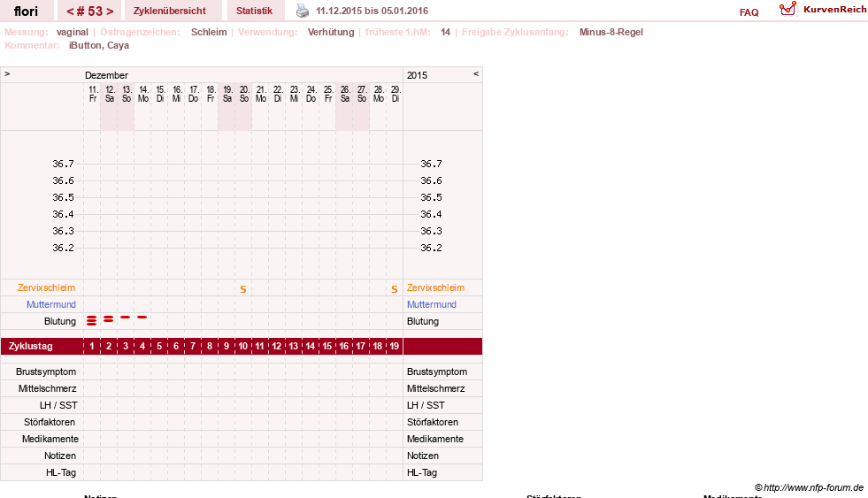The image size is (868, 498).
Task: Select the flori user tab
Action: point(26,11)
